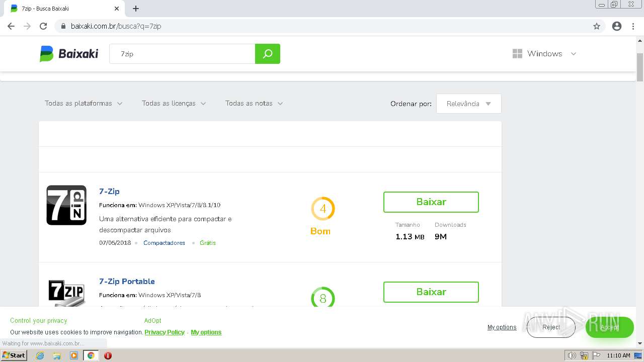Click the AdOpt label
This screenshot has height=362, width=644.
tap(153, 321)
